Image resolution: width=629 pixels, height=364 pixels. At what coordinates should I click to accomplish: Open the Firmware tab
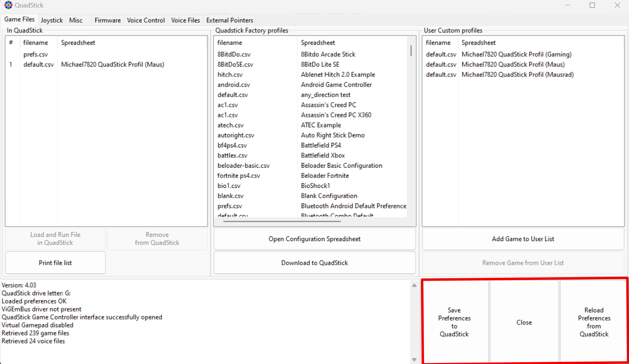(x=107, y=20)
